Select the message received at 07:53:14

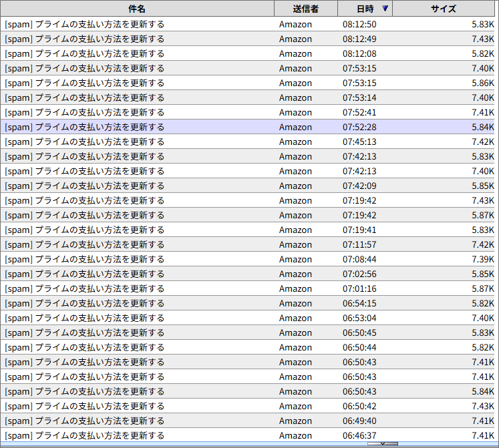(248, 97)
